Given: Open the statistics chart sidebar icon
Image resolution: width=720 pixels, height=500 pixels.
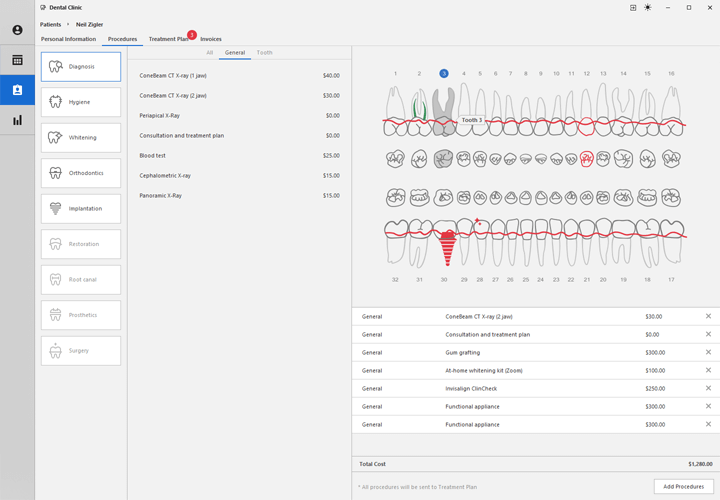Looking at the screenshot, I should [17, 120].
